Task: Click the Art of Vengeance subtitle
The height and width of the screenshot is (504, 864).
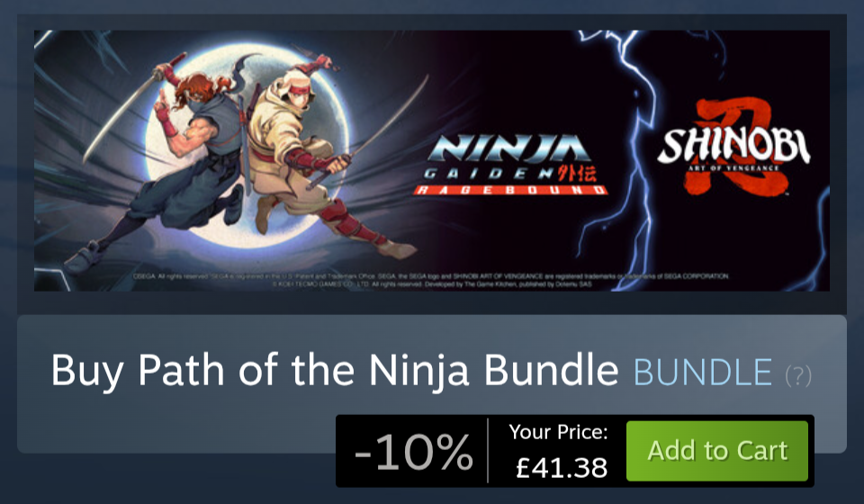Action: (733, 168)
